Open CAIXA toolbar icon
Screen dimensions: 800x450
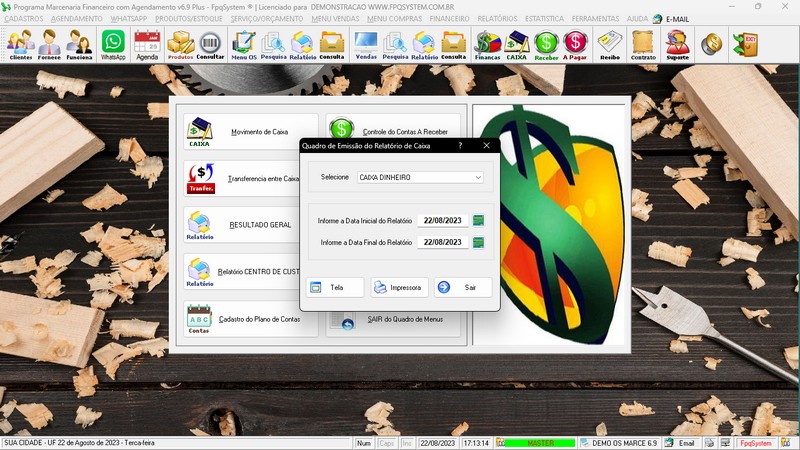tap(516, 45)
